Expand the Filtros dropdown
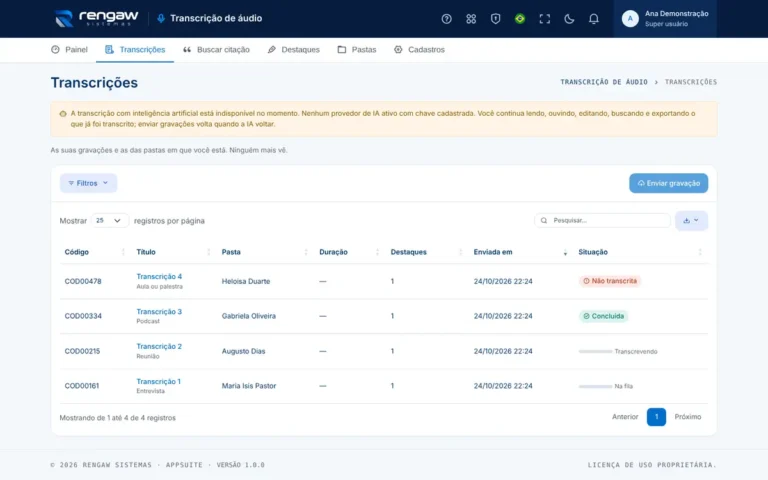Screen dimensions: 768x480 88,183
